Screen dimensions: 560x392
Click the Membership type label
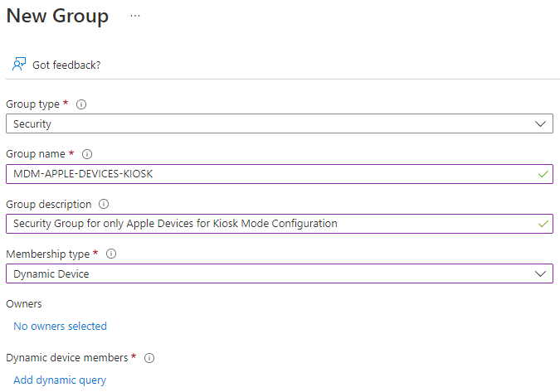[x=48, y=254]
